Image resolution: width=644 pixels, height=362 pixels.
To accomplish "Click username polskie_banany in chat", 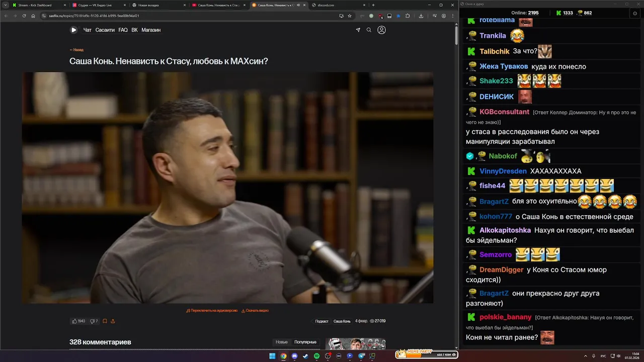I will (x=506, y=317).
